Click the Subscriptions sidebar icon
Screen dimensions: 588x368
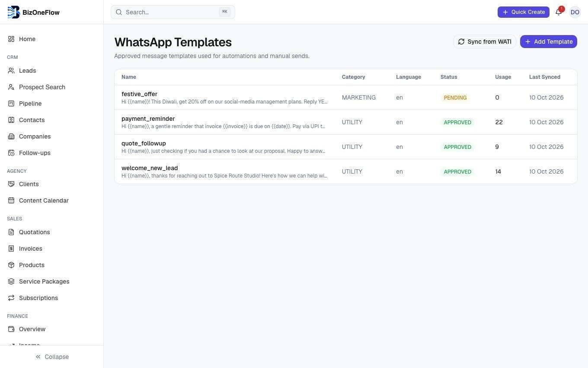(x=11, y=298)
